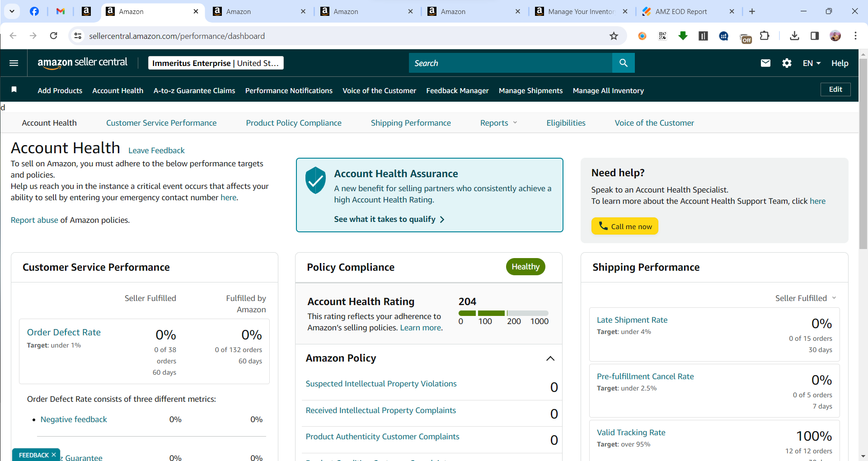
Task: Click the Healthy status badge
Action: pos(525,267)
